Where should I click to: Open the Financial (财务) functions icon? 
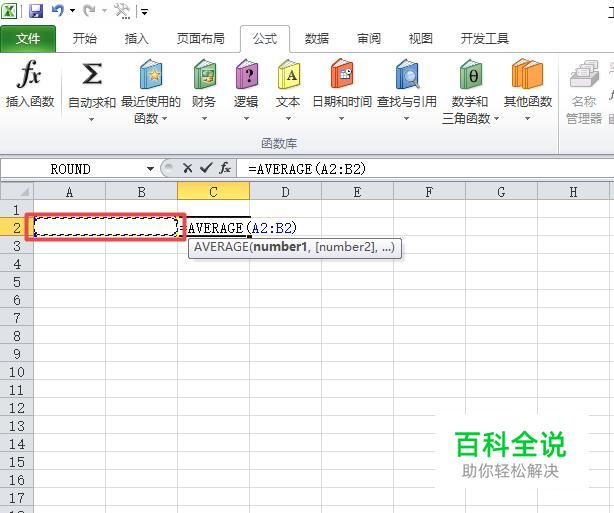click(x=204, y=74)
